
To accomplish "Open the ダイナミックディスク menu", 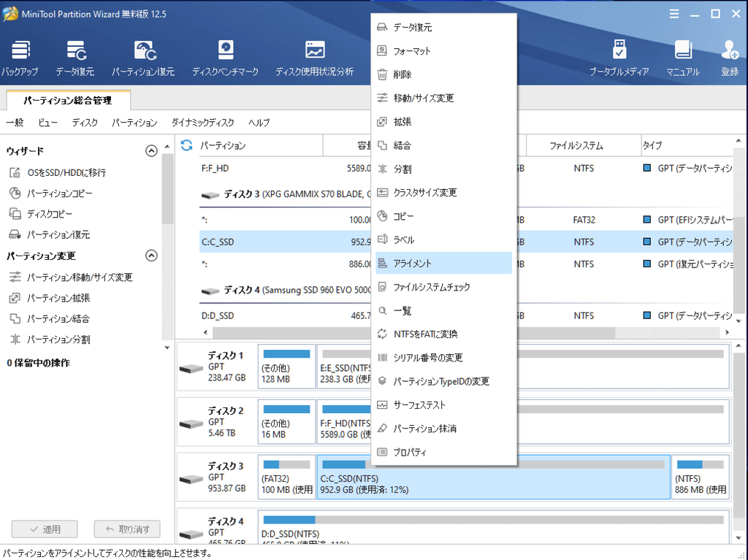I will tap(203, 123).
